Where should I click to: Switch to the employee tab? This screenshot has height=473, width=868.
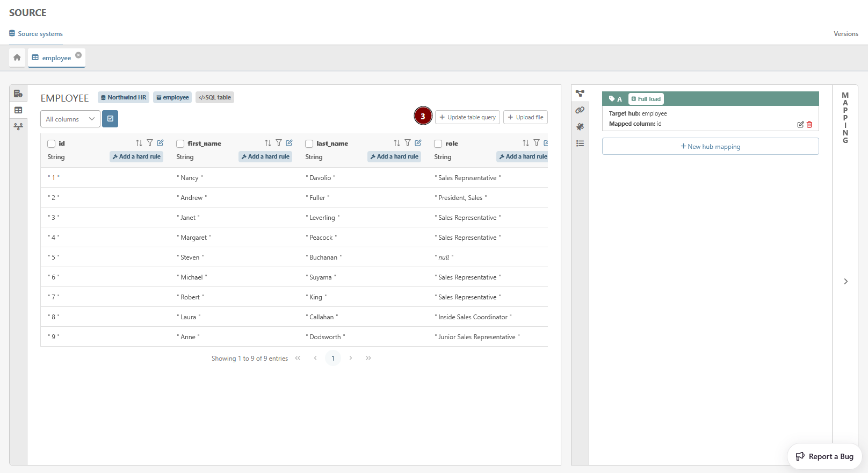click(x=56, y=58)
